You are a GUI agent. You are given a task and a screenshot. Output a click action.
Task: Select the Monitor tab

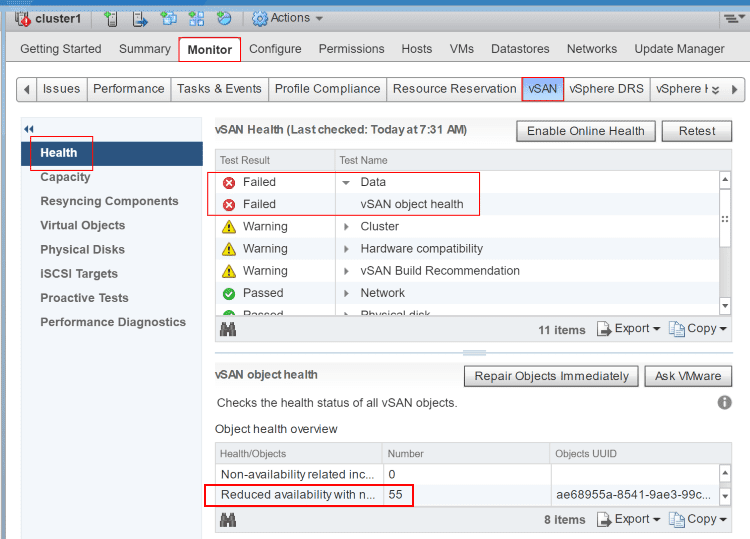coord(210,49)
